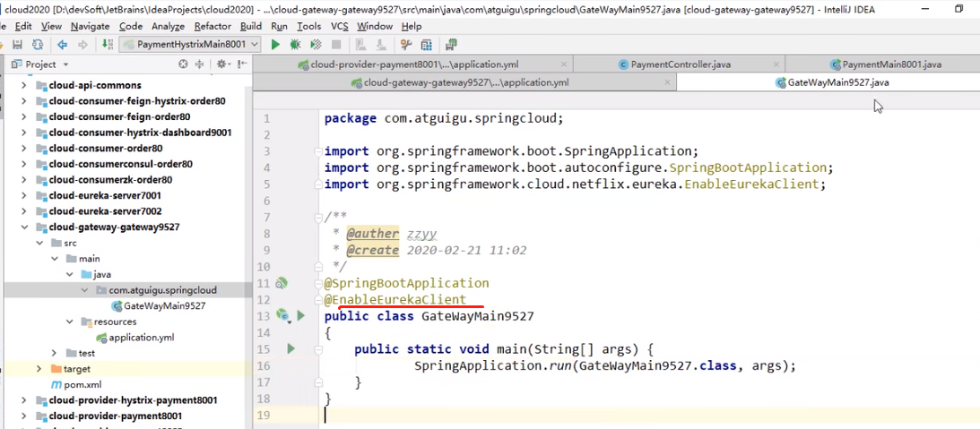Click @EnableEurekaClient annotation in code

[395, 300]
